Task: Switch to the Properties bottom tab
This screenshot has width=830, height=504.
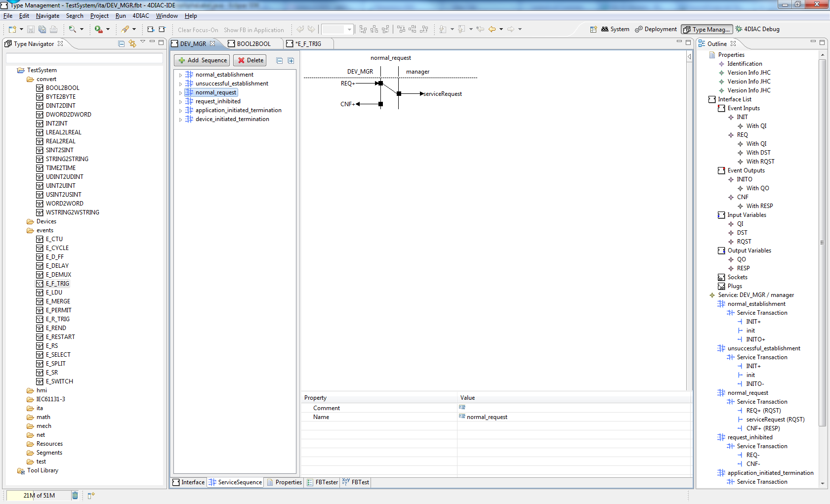Action: click(285, 482)
